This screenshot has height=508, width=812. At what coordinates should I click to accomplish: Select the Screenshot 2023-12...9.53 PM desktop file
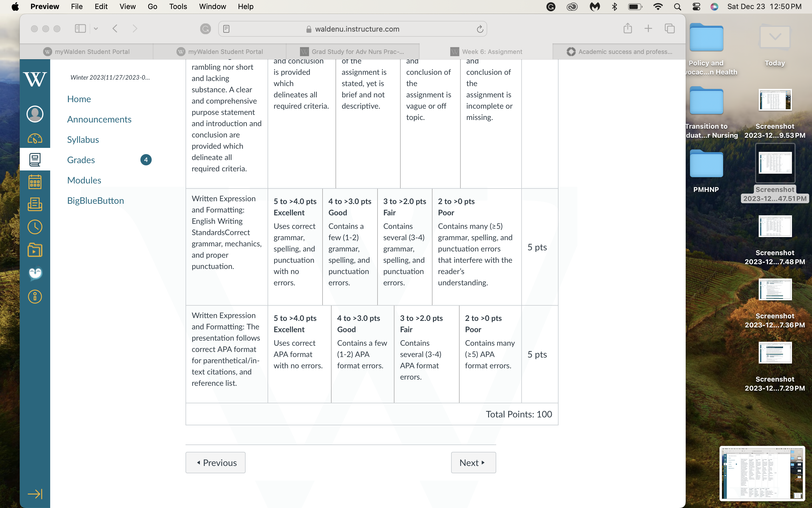click(775, 114)
